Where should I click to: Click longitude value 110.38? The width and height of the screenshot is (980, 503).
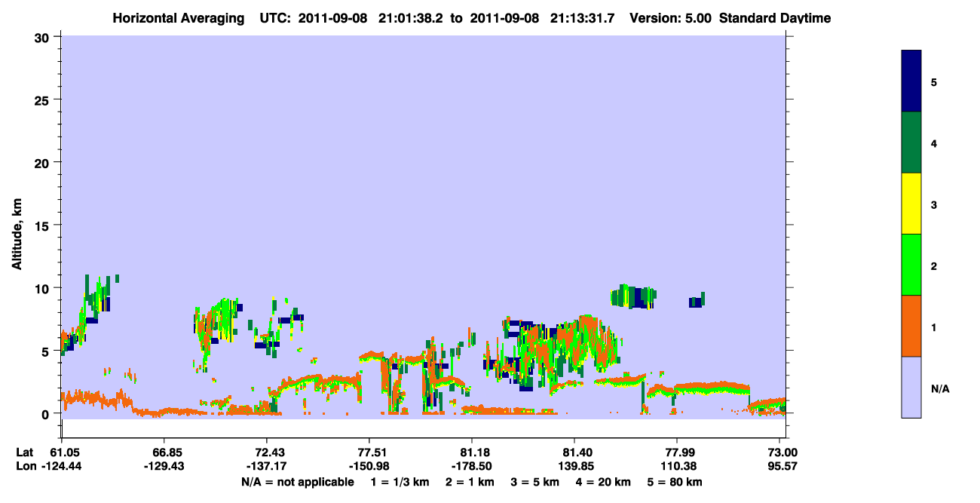[678, 467]
